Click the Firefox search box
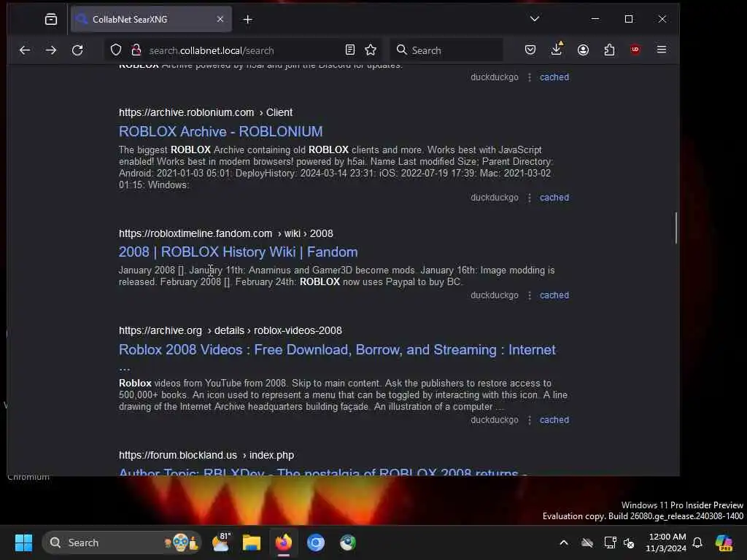The width and height of the screenshot is (747, 560). coord(446,50)
